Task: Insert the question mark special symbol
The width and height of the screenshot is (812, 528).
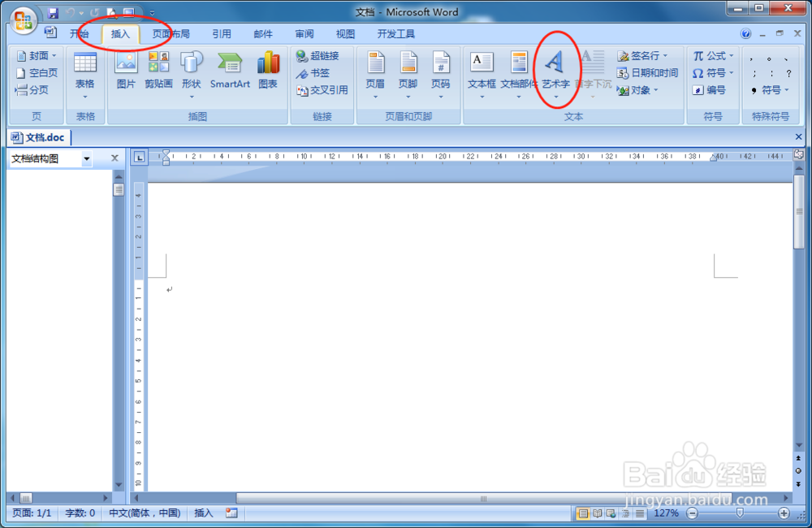Action: tap(788, 74)
